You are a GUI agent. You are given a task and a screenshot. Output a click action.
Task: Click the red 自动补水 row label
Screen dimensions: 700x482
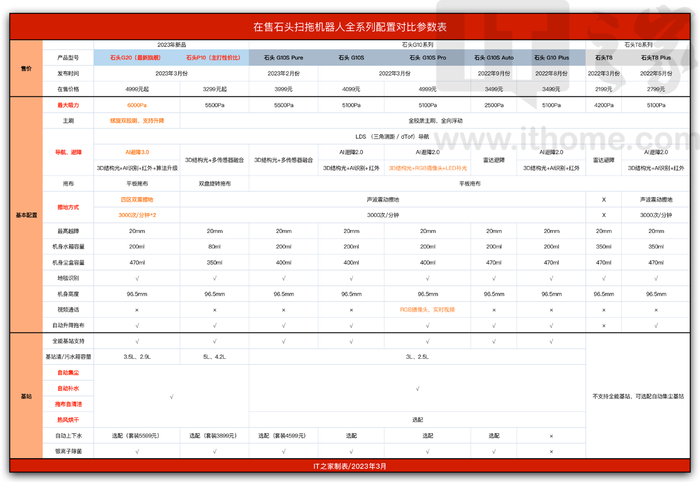tap(68, 388)
